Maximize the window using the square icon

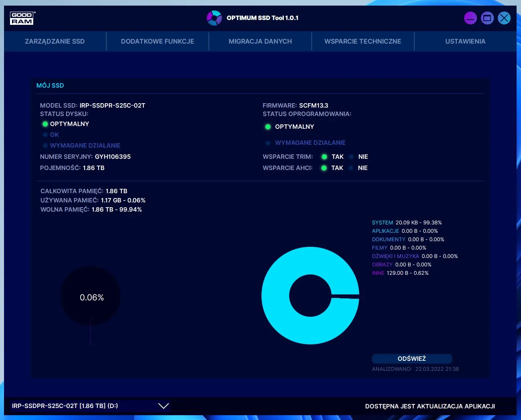[487, 18]
